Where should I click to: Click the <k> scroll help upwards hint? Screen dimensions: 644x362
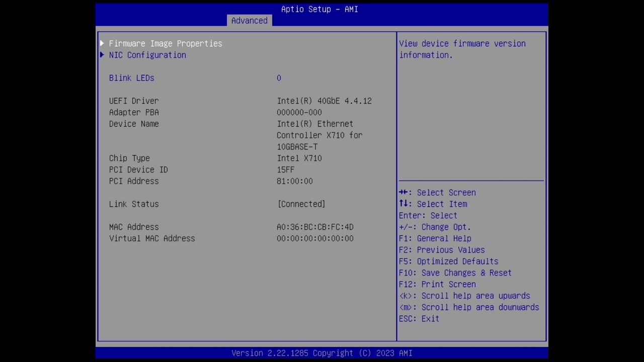(464, 296)
